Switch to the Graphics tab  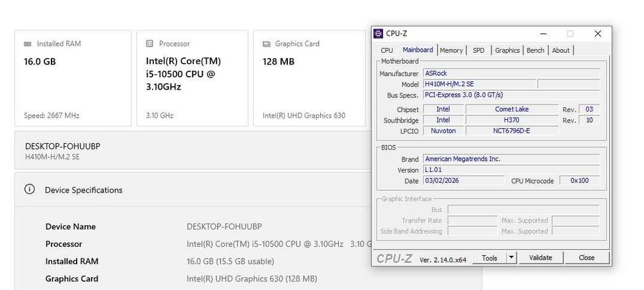pos(507,50)
